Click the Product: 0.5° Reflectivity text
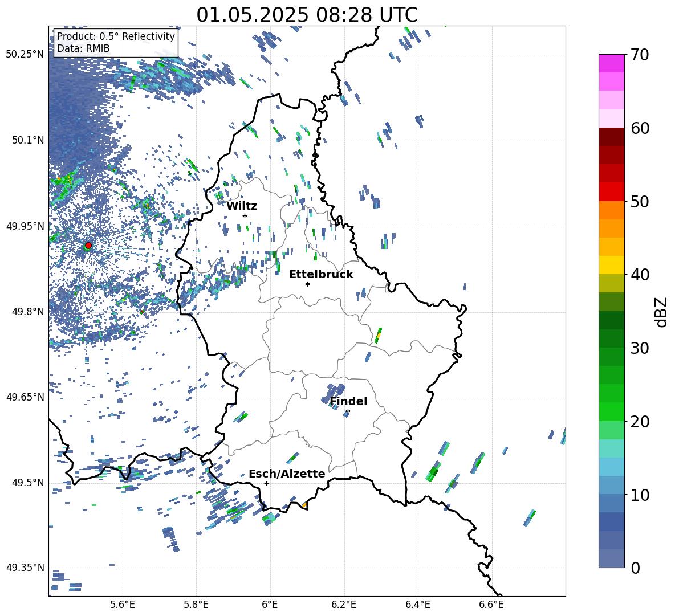This screenshot has width=675, height=616. [116, 36]
